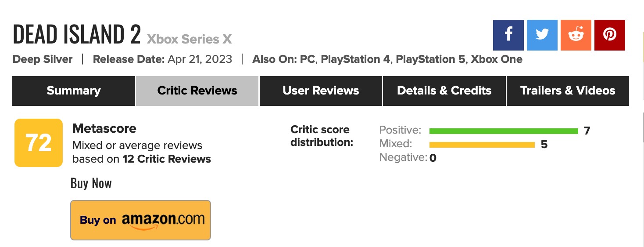Image resolution: width=644 pixels, height=247 pixels.
Task: Open Deep Silver publisher link
Action: [43, 59]
